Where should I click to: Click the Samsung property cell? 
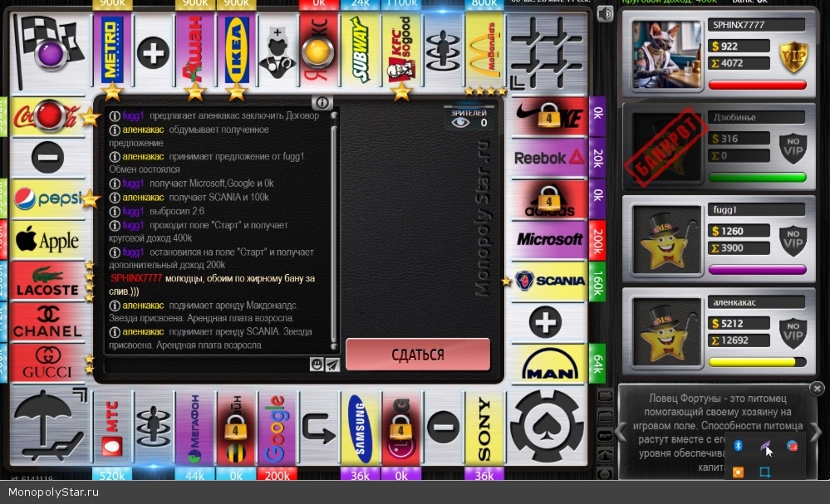360,428
